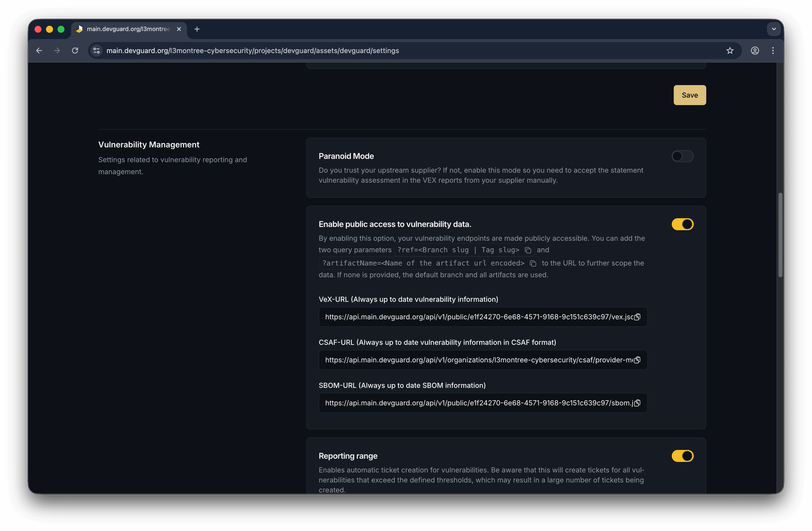812x531 pixels.
Task: Navigate back in browser history
Action: (x=39, y=51)
